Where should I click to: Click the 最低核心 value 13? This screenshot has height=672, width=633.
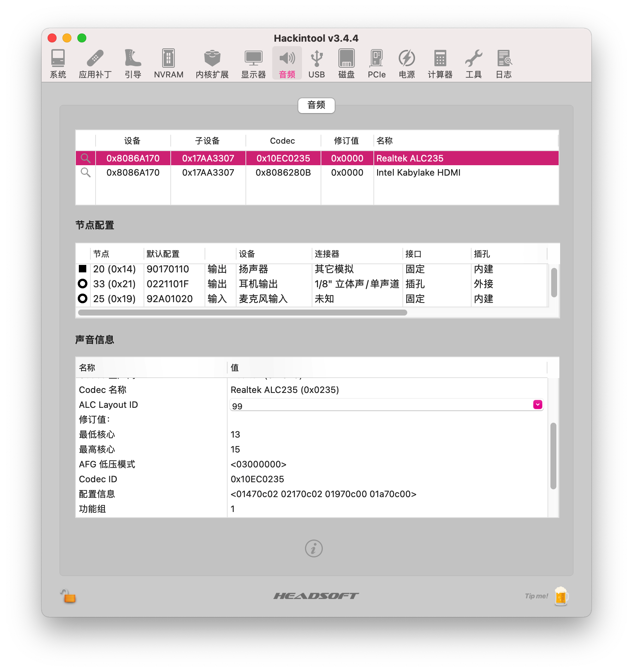[x=235, y=434]
